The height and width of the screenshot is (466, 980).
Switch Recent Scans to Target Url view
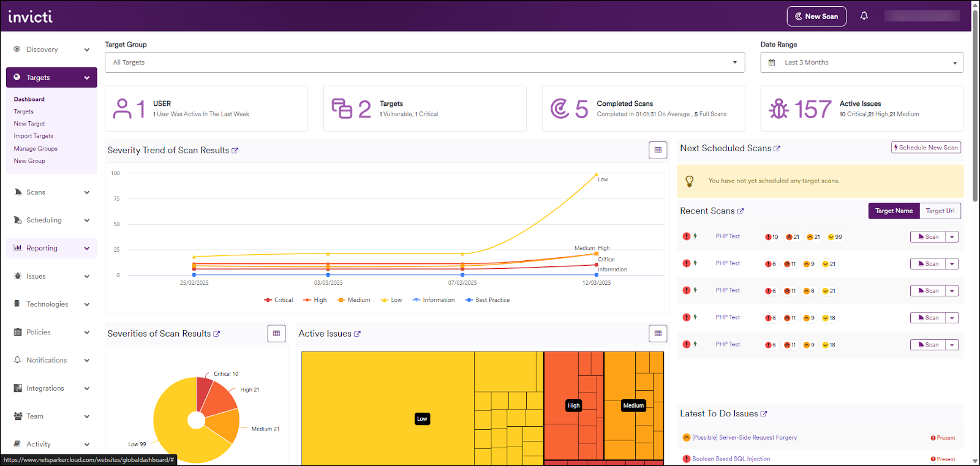pos(940,211)
